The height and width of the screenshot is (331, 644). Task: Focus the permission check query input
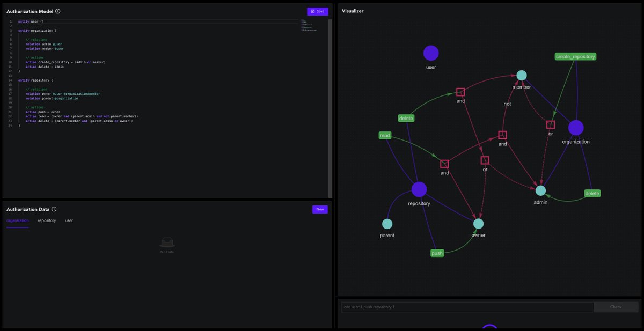467,307
